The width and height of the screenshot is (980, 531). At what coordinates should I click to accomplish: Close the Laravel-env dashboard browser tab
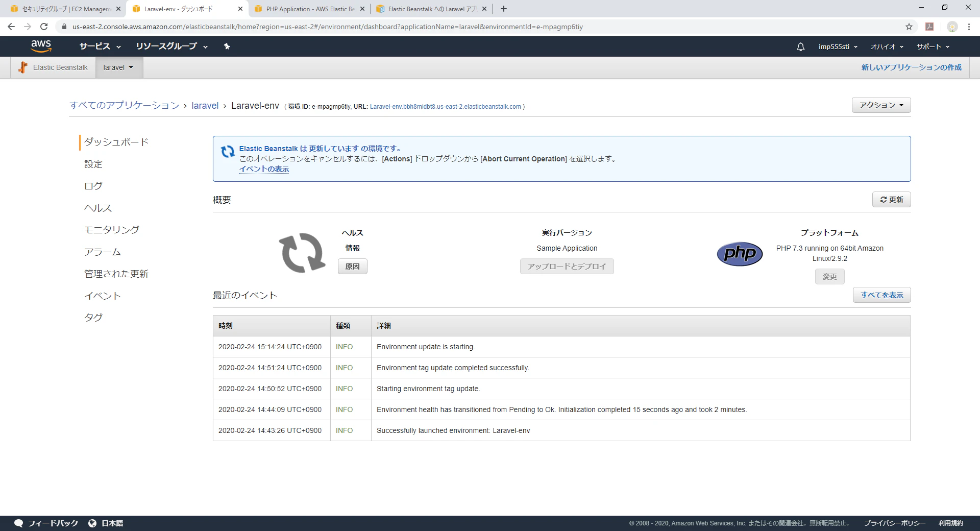pos(240,9)
